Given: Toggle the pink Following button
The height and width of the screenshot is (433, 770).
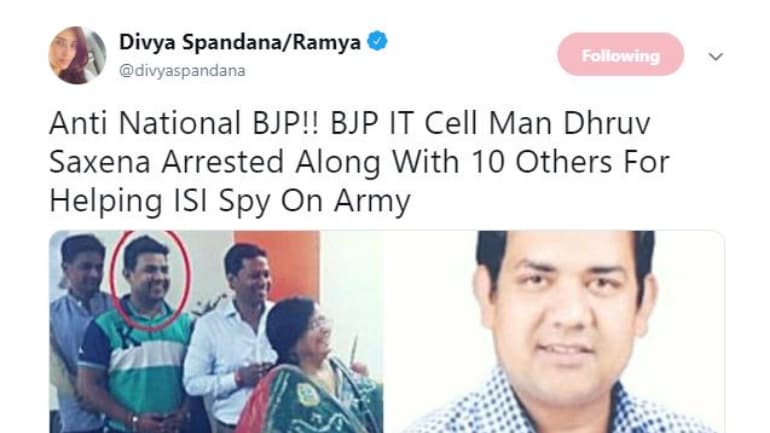Looking at the screenshot, I should pos(620,54).
